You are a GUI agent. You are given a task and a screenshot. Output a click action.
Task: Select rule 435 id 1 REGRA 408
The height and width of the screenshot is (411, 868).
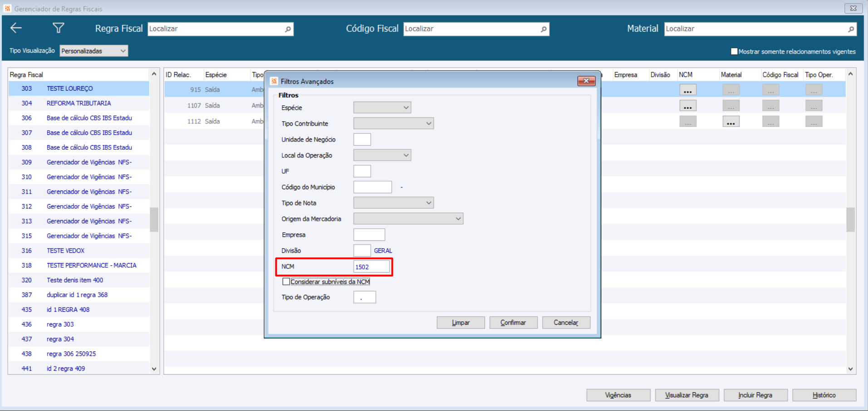(x=79, y=310)
